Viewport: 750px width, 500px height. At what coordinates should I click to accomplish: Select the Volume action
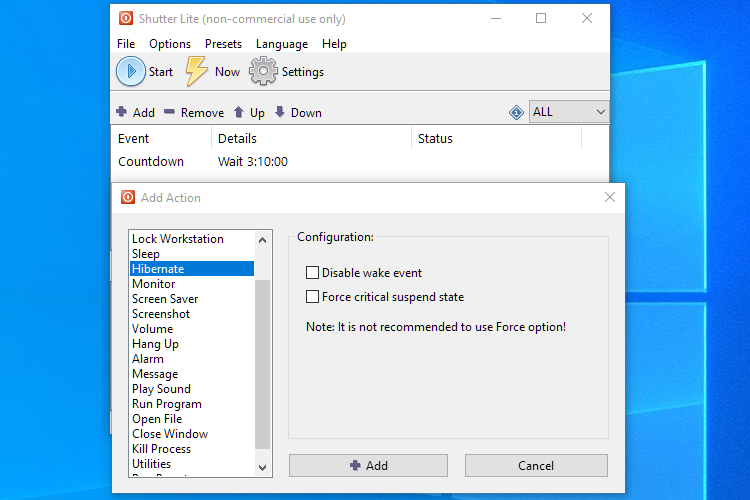click(x=192, y=329)
